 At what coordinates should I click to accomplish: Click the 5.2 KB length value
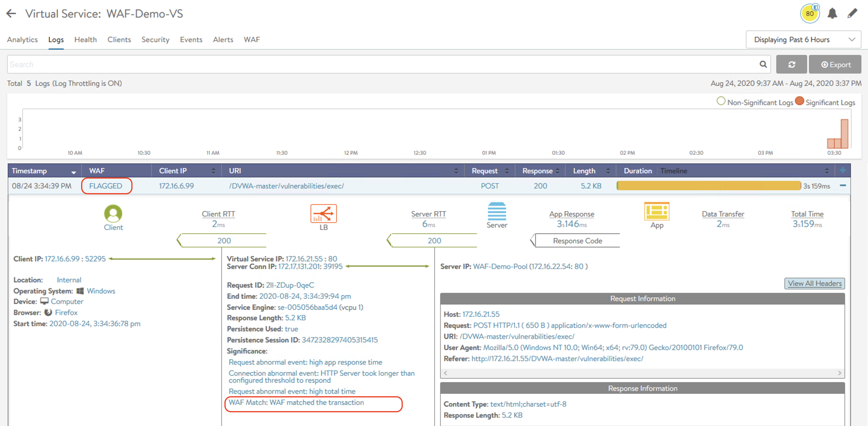591,186
